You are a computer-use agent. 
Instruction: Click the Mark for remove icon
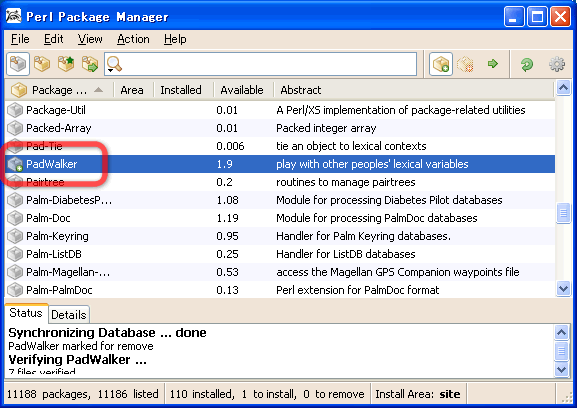(x=465, y=64)
